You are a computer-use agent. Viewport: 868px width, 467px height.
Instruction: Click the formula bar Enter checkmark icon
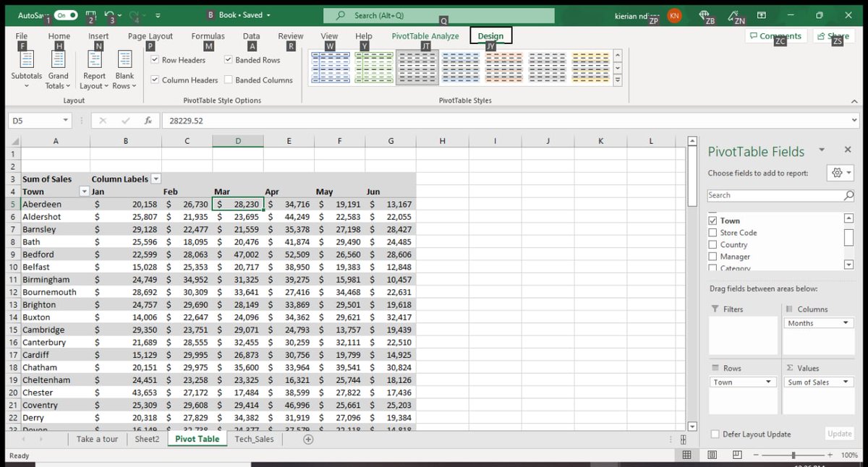point(124,121)
